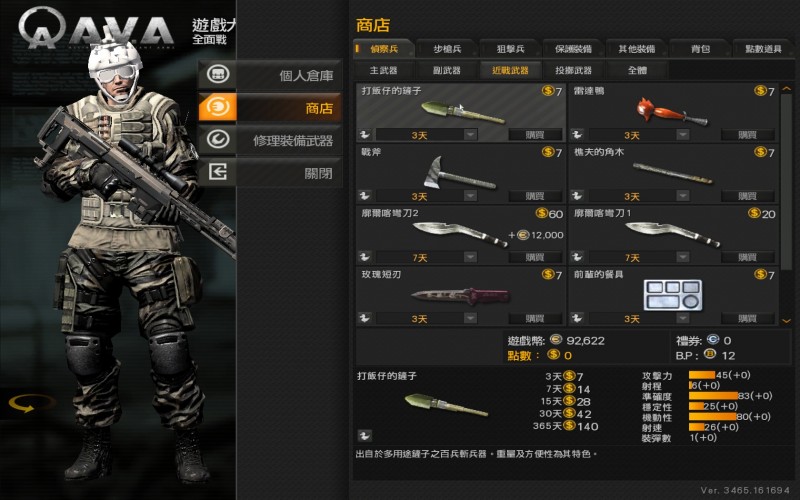Click 購買 button for 玫瑰短刃
This screenshot has width=800, height=500.
click(x=535, y=318)
